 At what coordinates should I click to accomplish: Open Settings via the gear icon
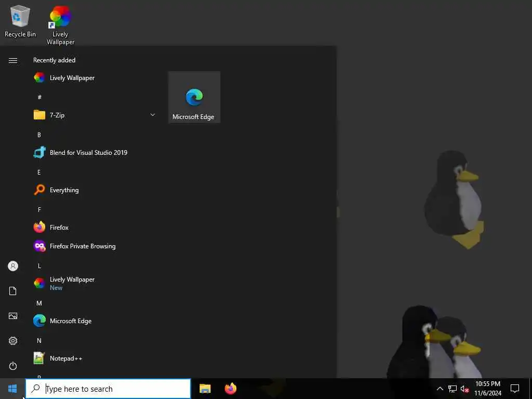point(13,341)
